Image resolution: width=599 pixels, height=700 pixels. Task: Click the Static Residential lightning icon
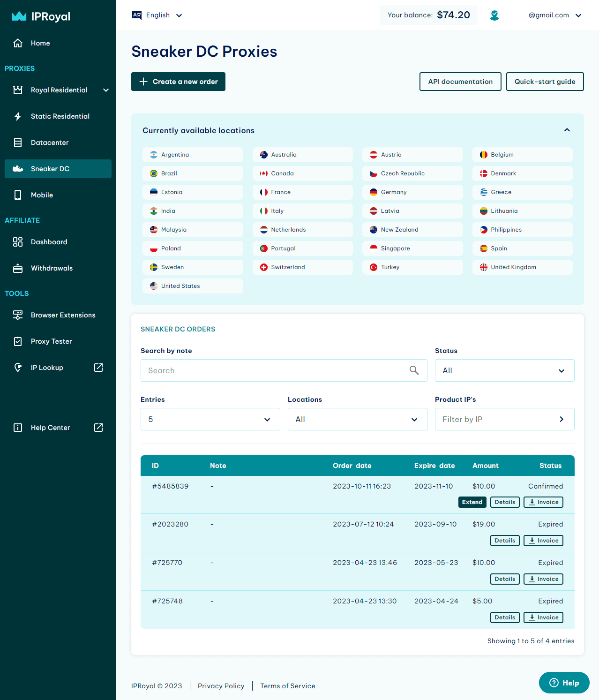(x=18, y=116)
